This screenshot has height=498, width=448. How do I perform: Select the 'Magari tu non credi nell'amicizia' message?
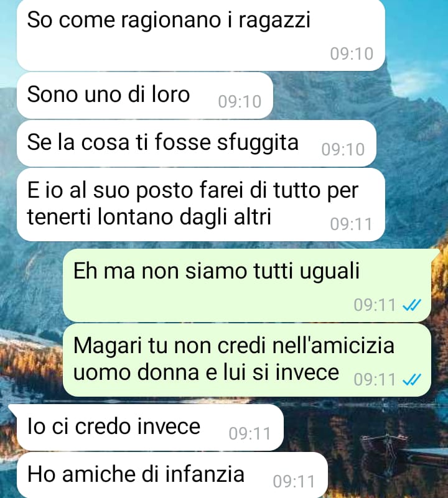coord(247,360)
